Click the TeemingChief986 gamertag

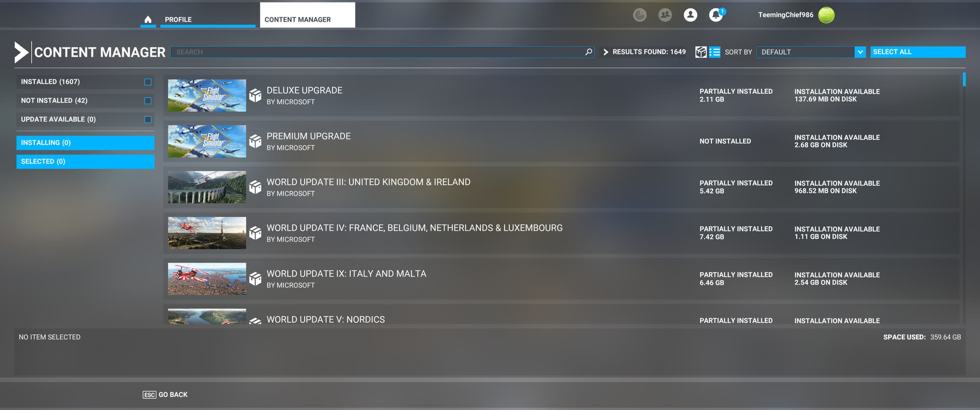pos(786,15)
